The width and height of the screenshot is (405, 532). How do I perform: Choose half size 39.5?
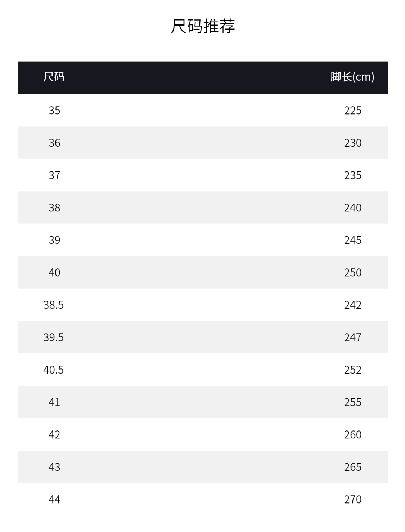53,337
